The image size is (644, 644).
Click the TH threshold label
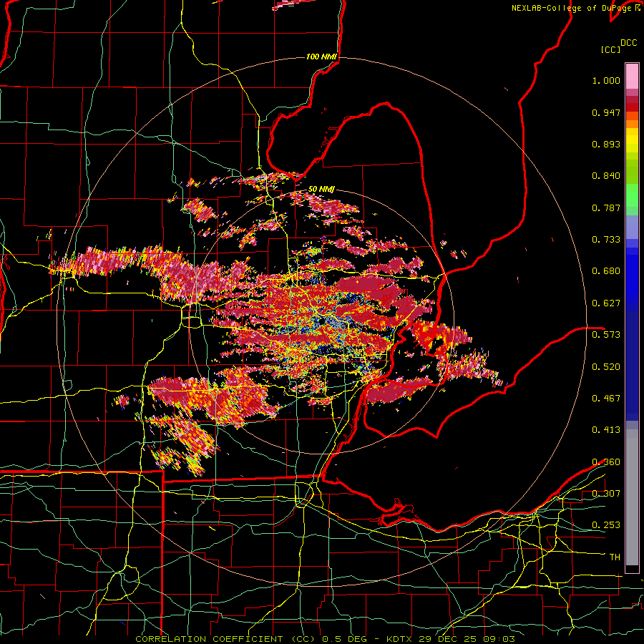pyautogui.click(x=615, y=557)
